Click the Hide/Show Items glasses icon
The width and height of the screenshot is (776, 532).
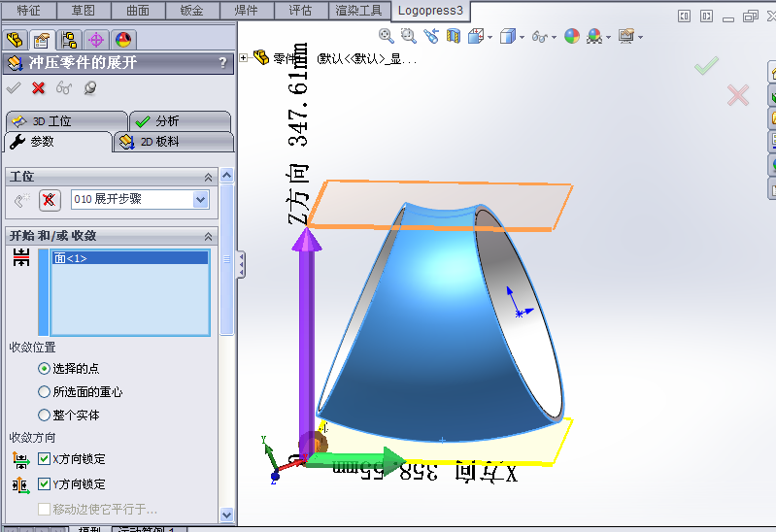539,37
